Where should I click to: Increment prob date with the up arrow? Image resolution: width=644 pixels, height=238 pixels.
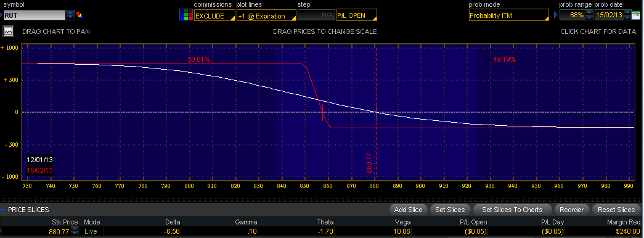pos(628,13)
